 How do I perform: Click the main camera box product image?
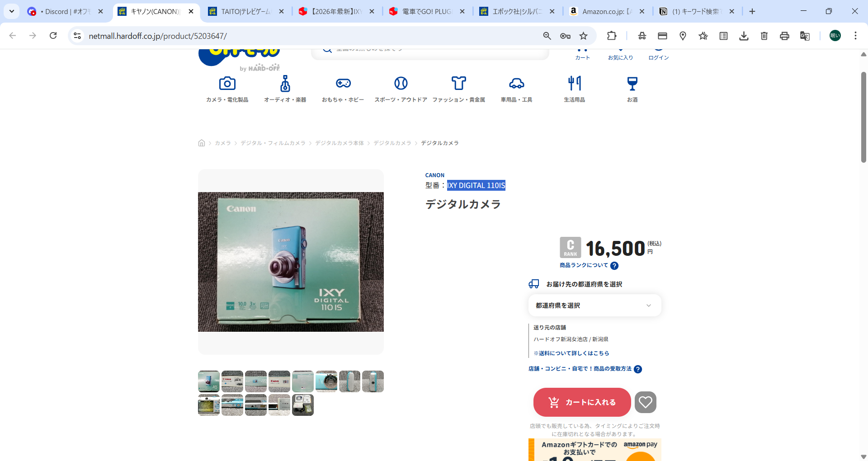coord(291,262)
